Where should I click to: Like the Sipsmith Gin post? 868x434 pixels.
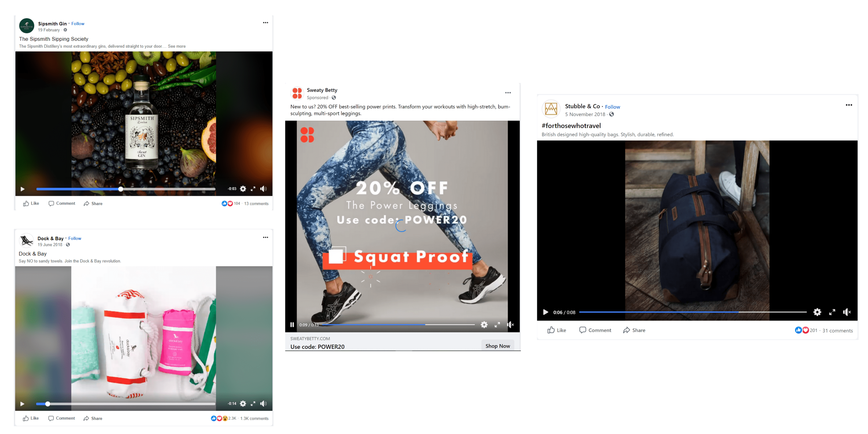[x=31, y=203]
